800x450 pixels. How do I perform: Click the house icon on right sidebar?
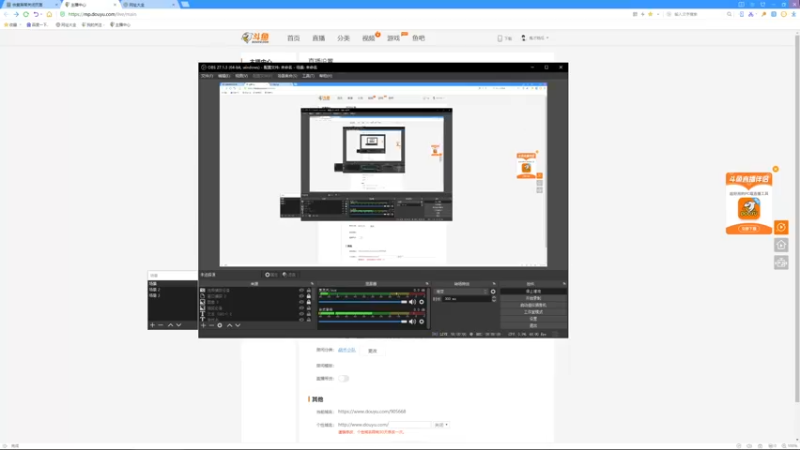click(x=781, y=245)
